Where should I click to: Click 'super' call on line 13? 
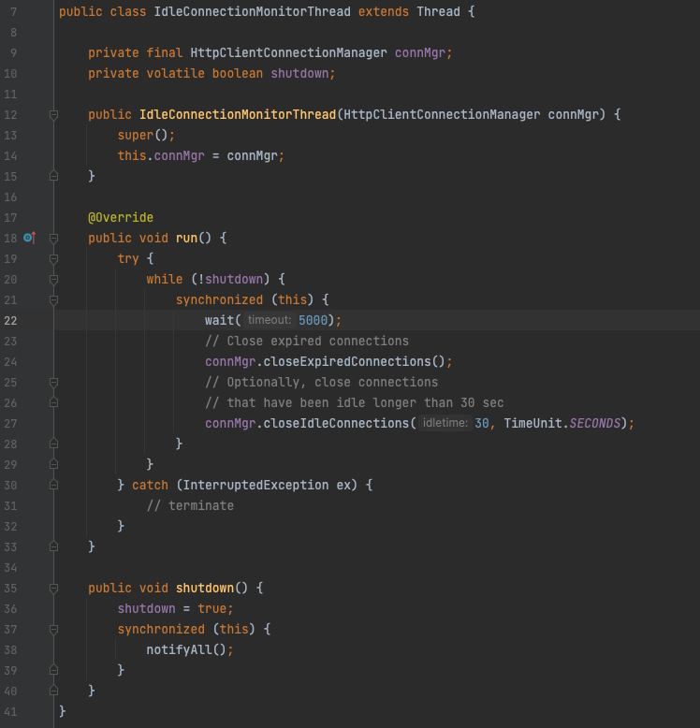[136, 135]
